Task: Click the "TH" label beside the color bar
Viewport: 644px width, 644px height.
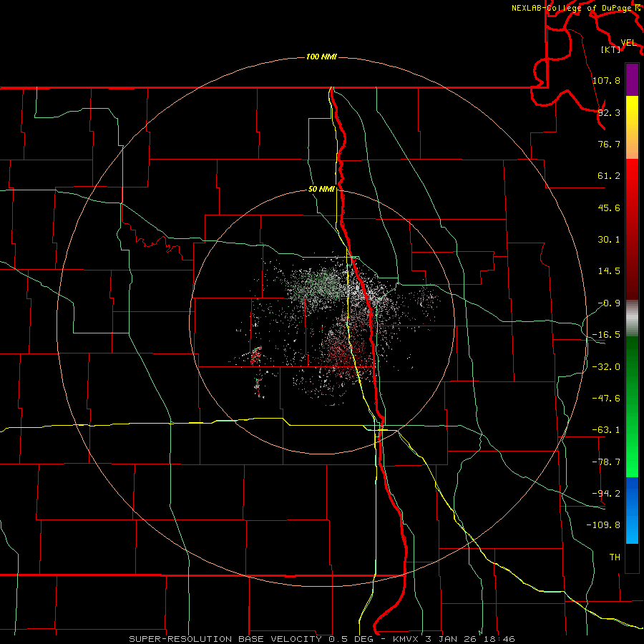Action: pos(615,557)
